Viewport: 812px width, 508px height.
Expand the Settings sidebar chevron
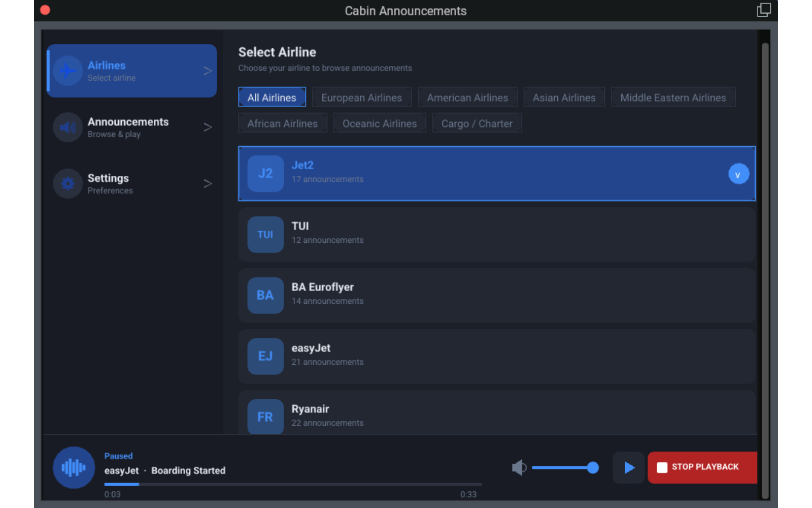(208, 183)
